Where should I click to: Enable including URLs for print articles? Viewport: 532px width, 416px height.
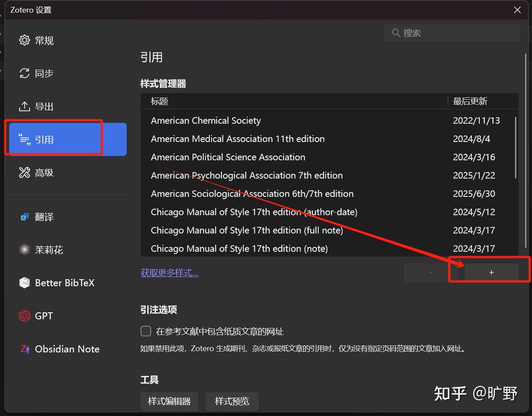145,331
